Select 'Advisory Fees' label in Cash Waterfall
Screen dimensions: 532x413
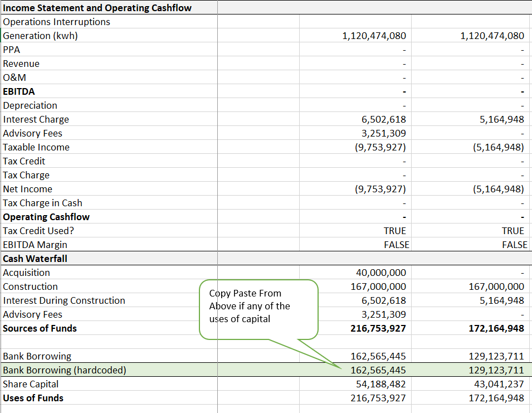point(32,314)
